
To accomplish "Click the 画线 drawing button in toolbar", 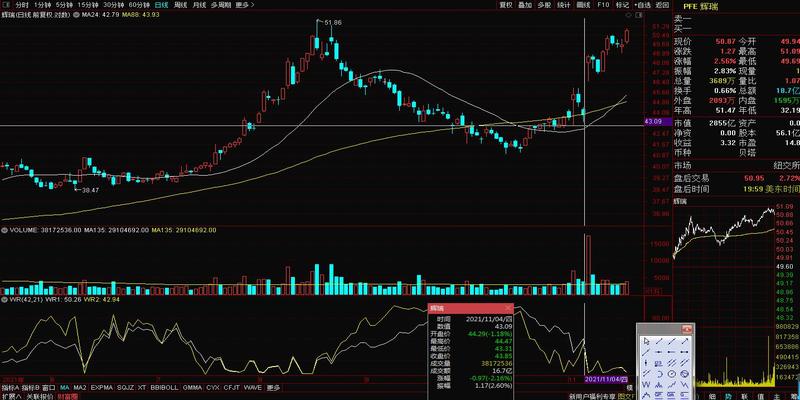I will 584,5.
